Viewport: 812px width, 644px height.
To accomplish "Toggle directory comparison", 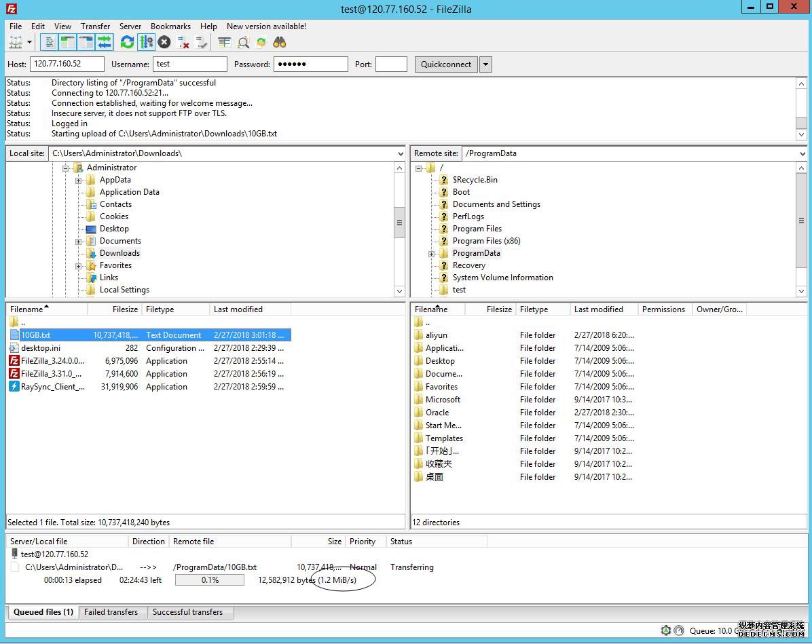I will [243, 43].
